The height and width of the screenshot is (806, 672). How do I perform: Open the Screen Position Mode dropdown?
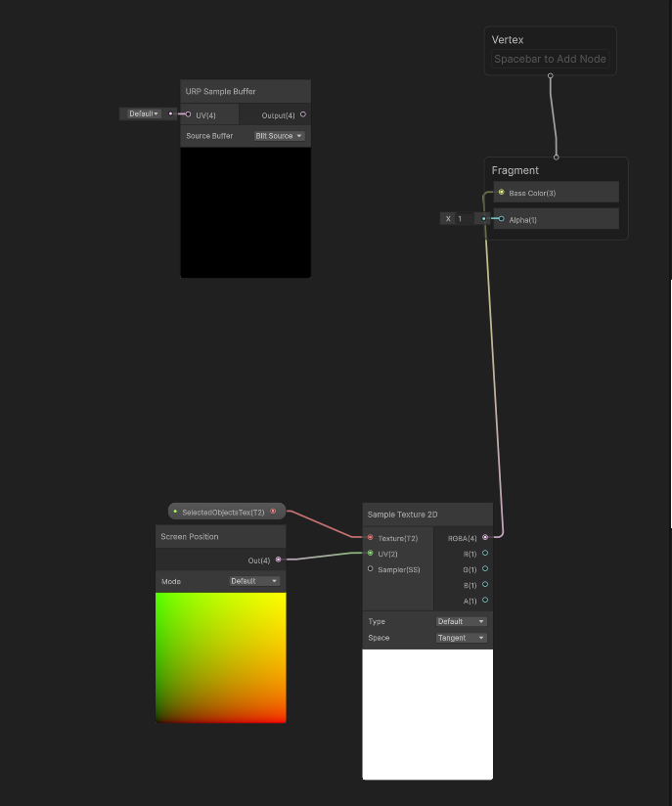[x=254, y=581]
